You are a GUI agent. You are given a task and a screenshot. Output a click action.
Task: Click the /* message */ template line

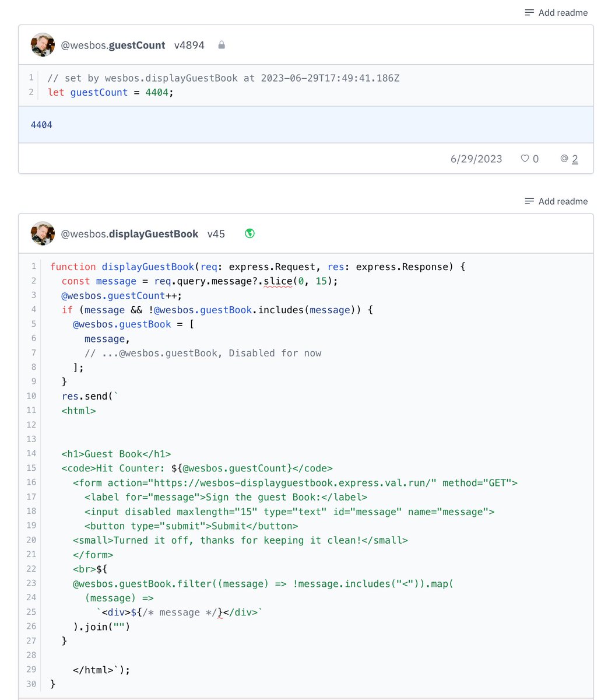pyautogui.click(x=180, y=612)
